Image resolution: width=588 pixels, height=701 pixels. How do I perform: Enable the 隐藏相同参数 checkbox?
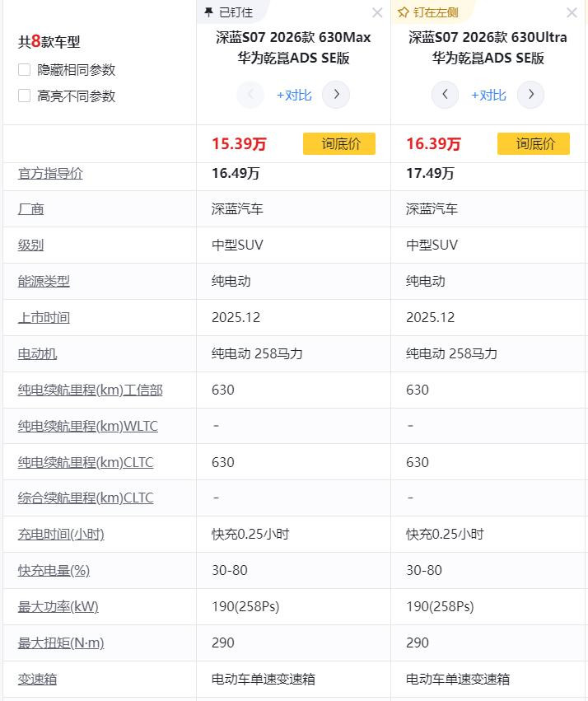[24, 70]
